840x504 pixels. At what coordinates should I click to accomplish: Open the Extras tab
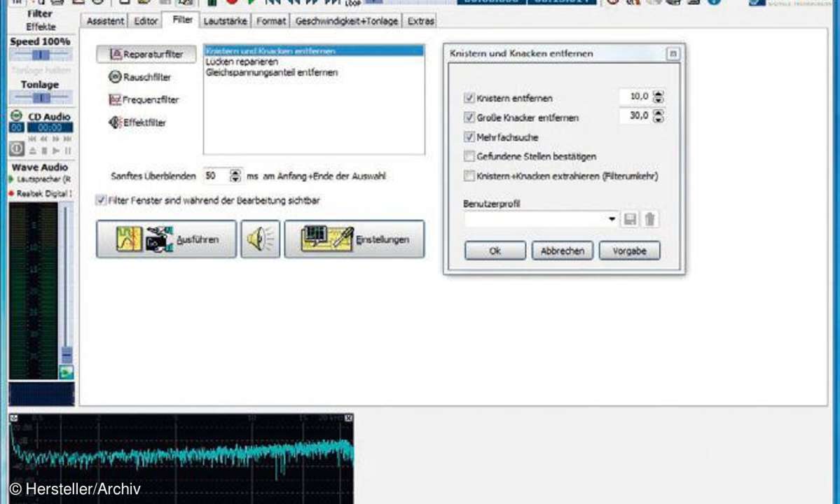coord(420,21)
